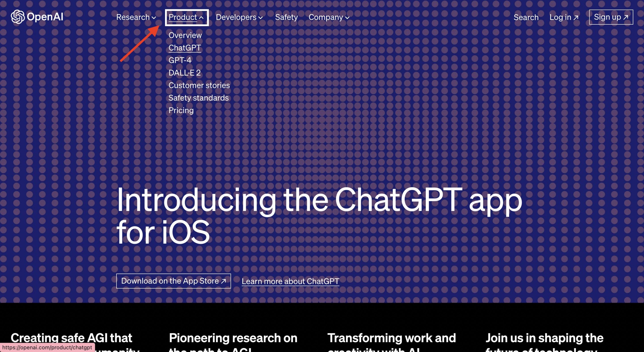This screenshot has height=352, width=644.
Task: Click the Developers dropdown chevron
Action: coord(261,18)
